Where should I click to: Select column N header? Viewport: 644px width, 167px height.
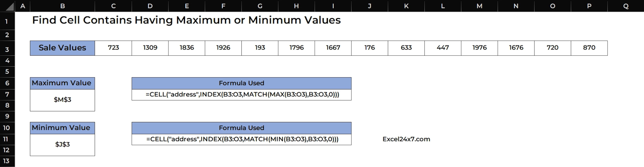[x=516, y=6]
